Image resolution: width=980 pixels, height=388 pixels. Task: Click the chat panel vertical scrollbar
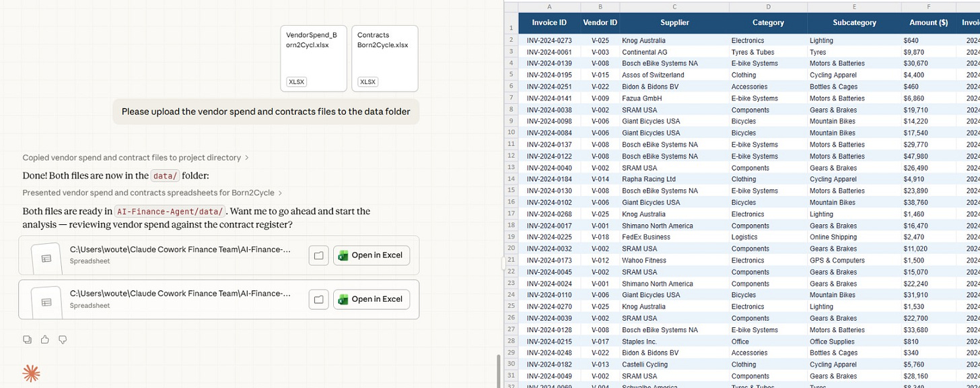(499, 370)
